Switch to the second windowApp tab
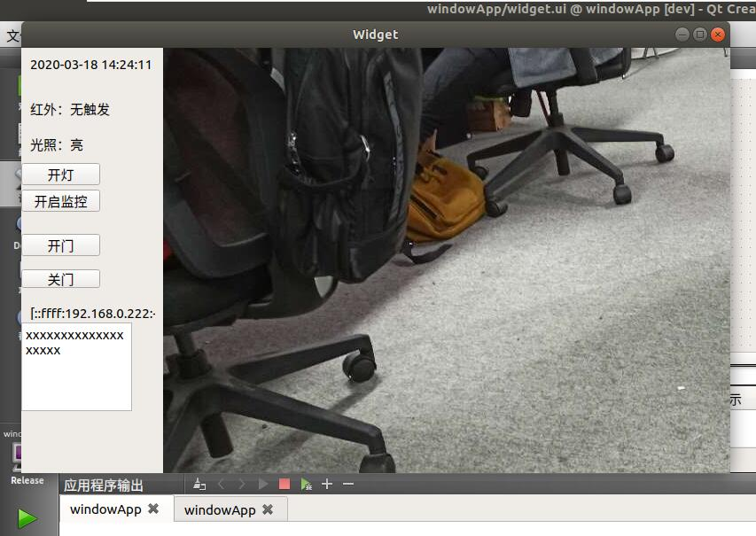This screenshot has width=756, height=536. 220,509
